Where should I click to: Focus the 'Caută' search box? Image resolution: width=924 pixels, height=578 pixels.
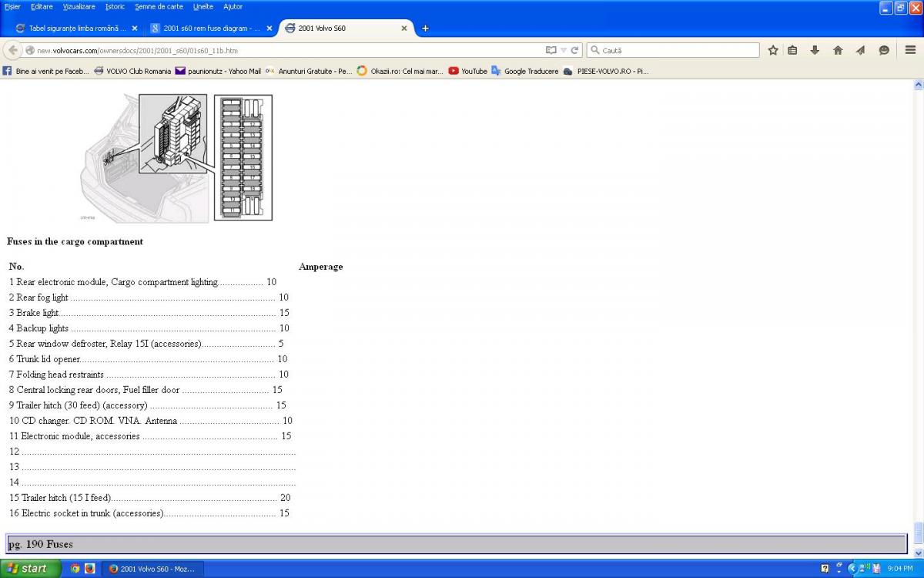pos(675,50)
